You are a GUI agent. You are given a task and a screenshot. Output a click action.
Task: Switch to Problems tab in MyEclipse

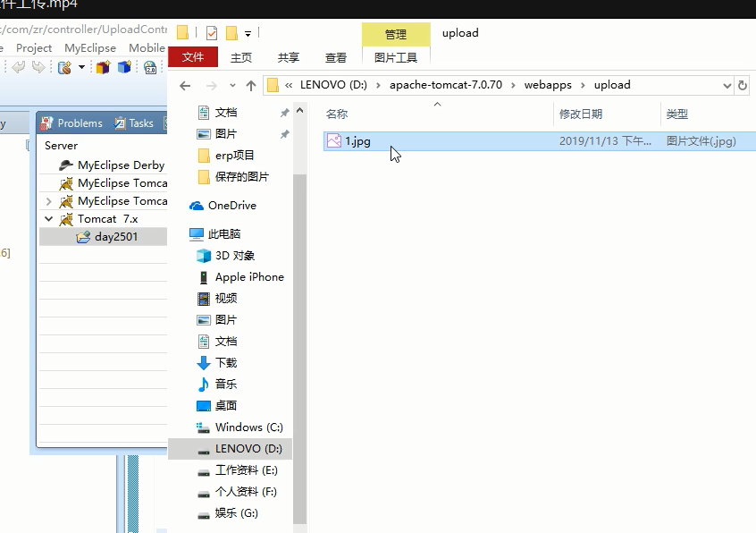71,123
